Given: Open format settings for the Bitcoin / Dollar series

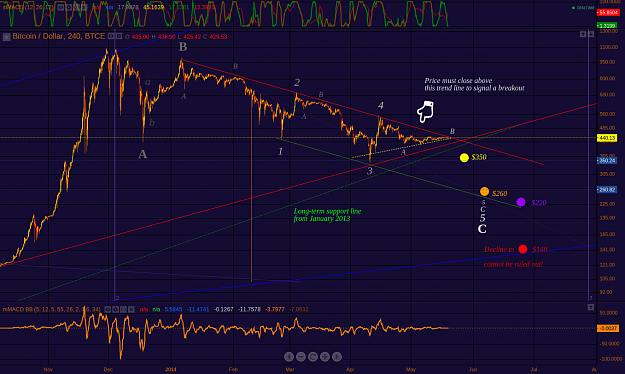Looking at the screenshot, I should coord(119,36).
